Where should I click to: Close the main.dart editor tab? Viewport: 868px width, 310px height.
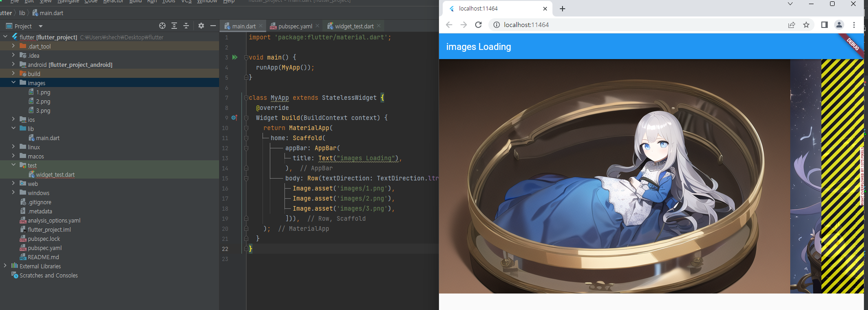261,26
